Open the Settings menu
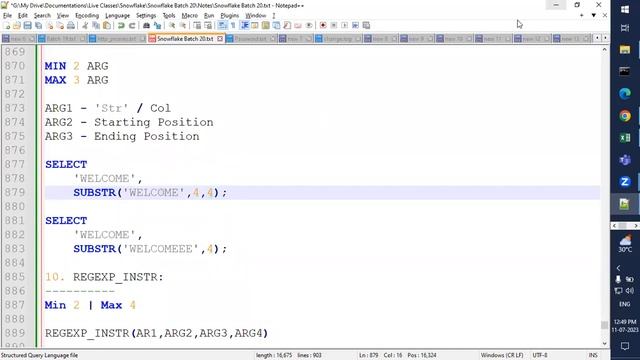 click(x=146, y=16)
